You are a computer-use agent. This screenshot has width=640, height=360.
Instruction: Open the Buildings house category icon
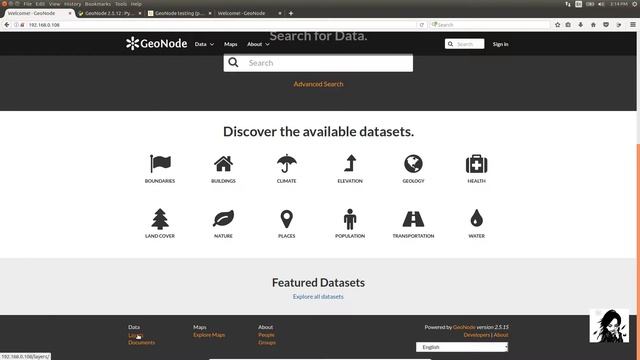coord(223,164)
